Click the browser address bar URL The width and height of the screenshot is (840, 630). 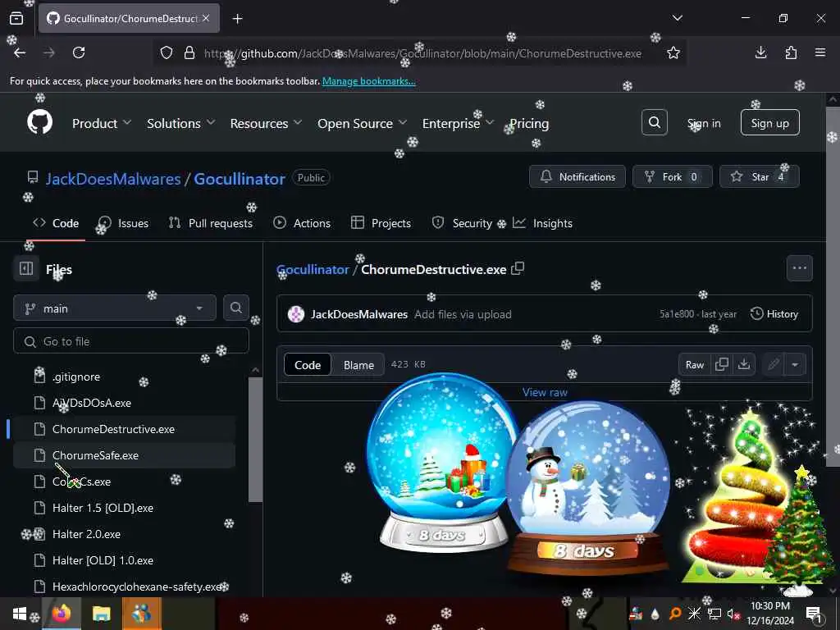tap(422, 53)
